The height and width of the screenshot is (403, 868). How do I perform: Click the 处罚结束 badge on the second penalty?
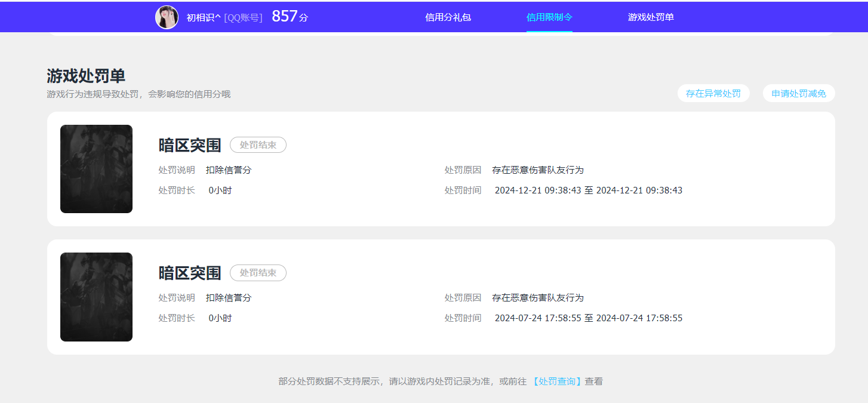click(258, 273)
